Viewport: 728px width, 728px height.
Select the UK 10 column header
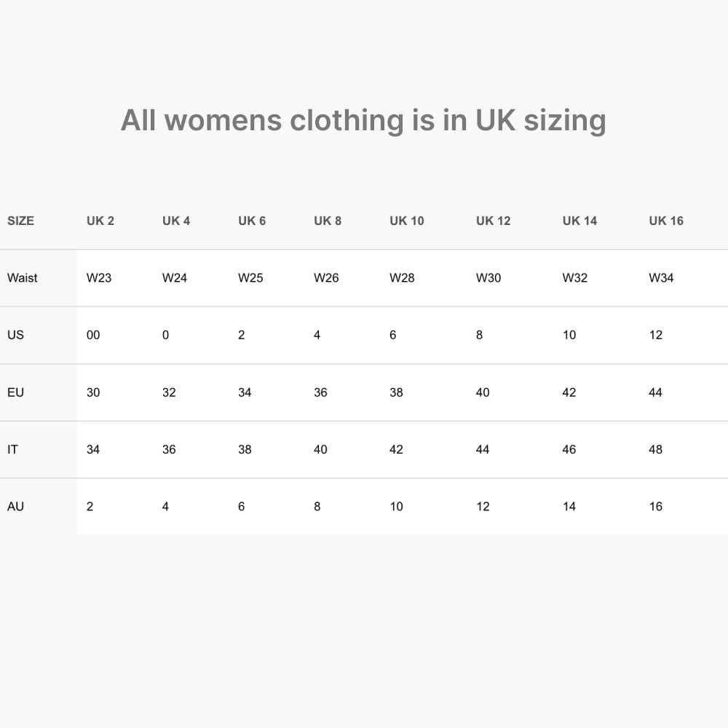[x=407, y=221]
